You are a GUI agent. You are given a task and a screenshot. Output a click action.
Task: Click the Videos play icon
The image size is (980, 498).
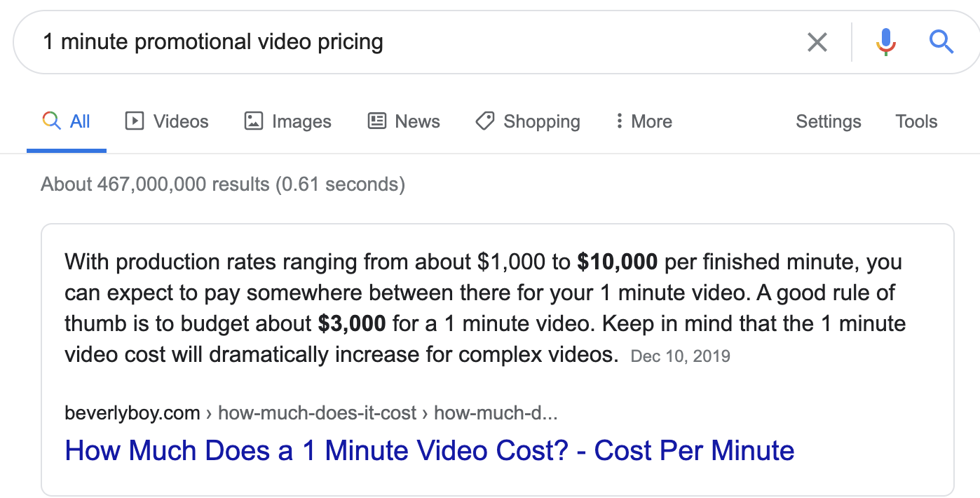point(134,121)
